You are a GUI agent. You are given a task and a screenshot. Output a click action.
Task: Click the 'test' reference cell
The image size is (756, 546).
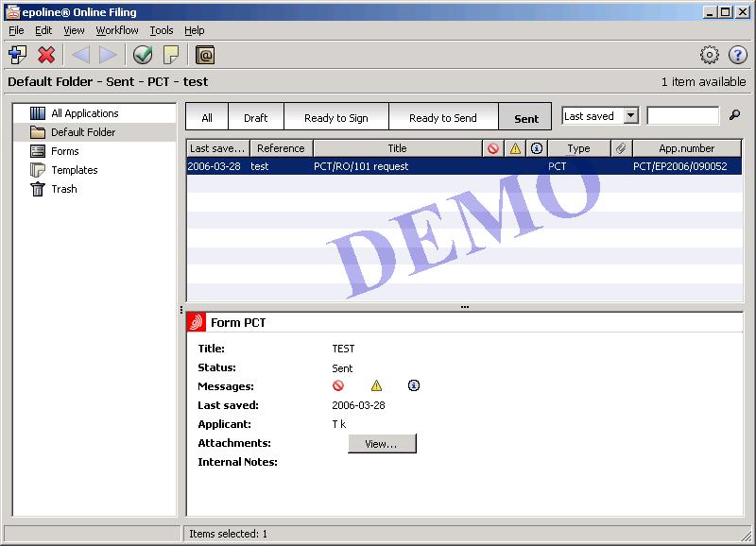[259, 166]
